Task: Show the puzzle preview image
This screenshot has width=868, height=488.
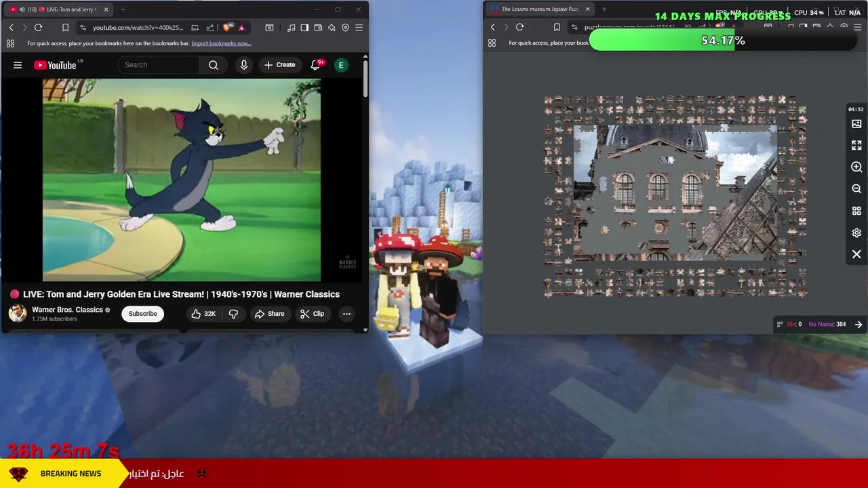Action: (x=856, y=124)
